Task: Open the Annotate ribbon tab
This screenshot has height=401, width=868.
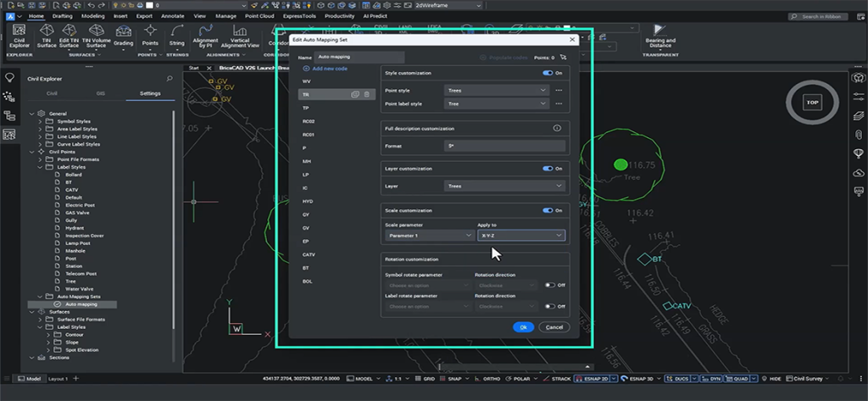Action: (174, 16)
